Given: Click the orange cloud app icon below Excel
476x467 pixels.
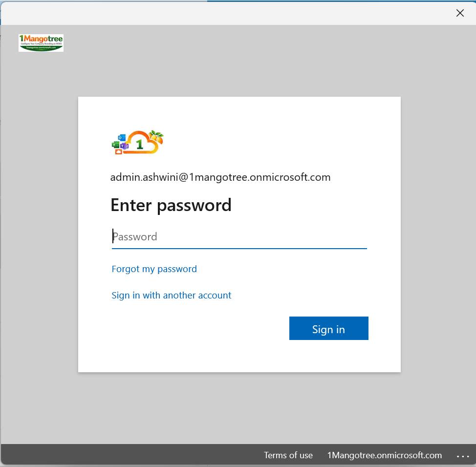Looking at the screenshot, I should pyautogui.click(x=119, y=152).
